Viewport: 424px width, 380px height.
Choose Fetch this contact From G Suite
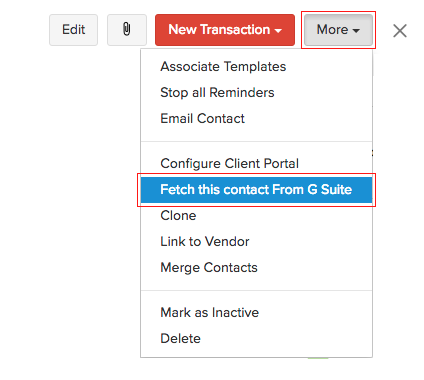point(256,190)
